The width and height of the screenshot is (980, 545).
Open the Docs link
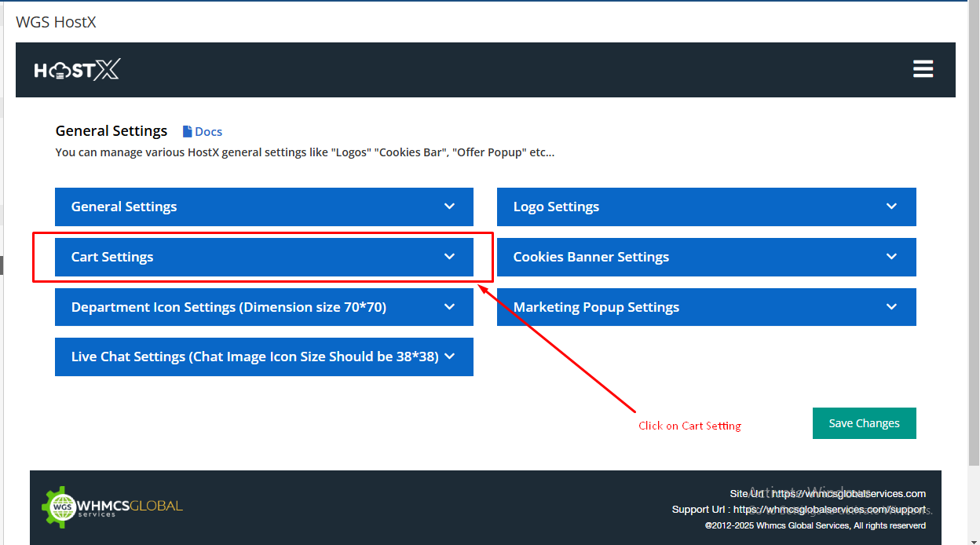pyautogui.click(x=208, y=132)
